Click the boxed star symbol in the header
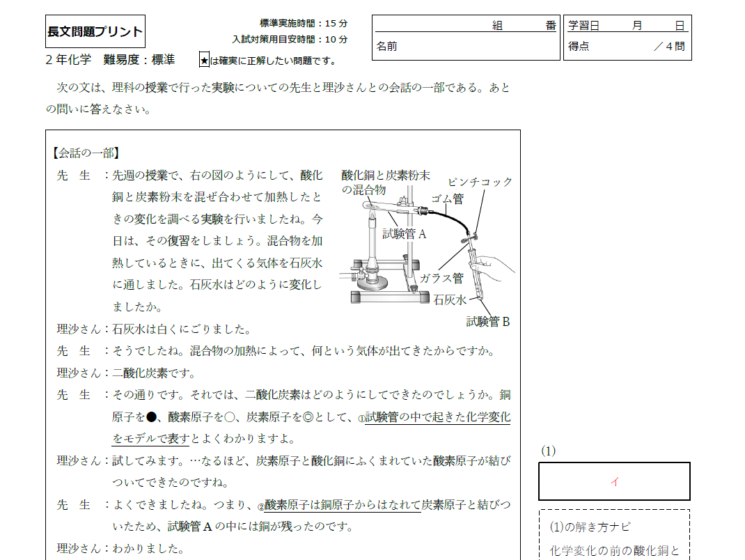745x560 pixels. [204, 61]
